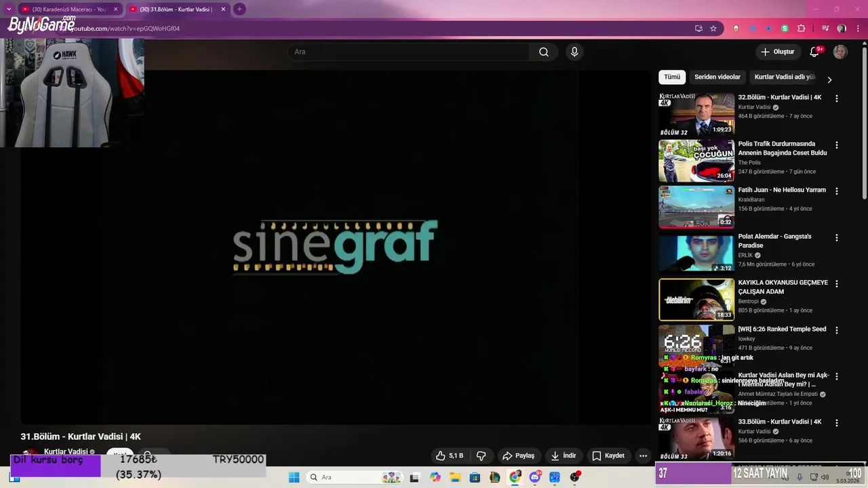Open options for KAYIKLA OKYANUSU video

[x=836, y=284]
